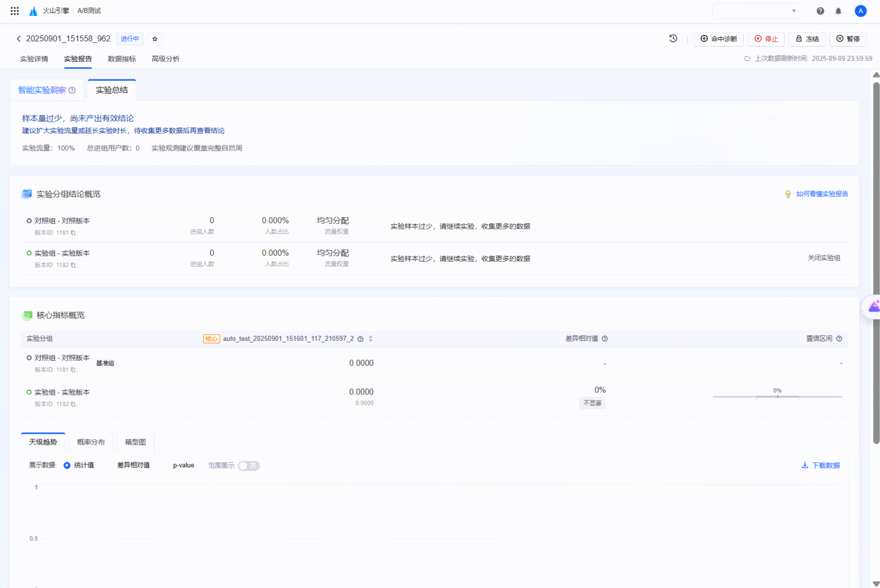Open the floating AI assistant icon
This screenshot has height=588, width=880.
[x=873, y=306]
